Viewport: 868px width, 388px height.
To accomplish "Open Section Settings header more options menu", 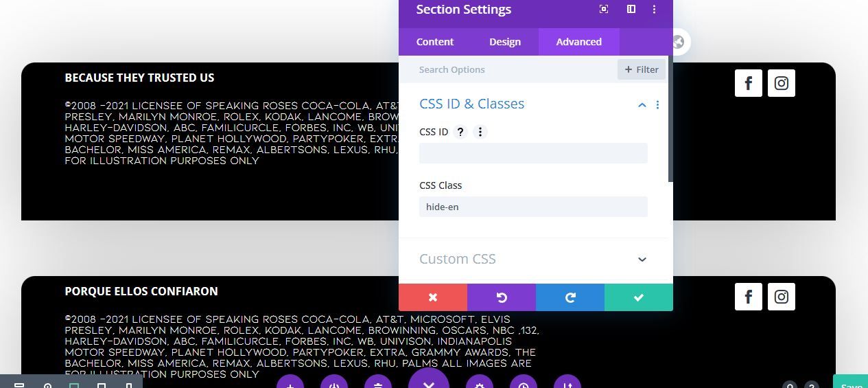I will click(654, 9).
